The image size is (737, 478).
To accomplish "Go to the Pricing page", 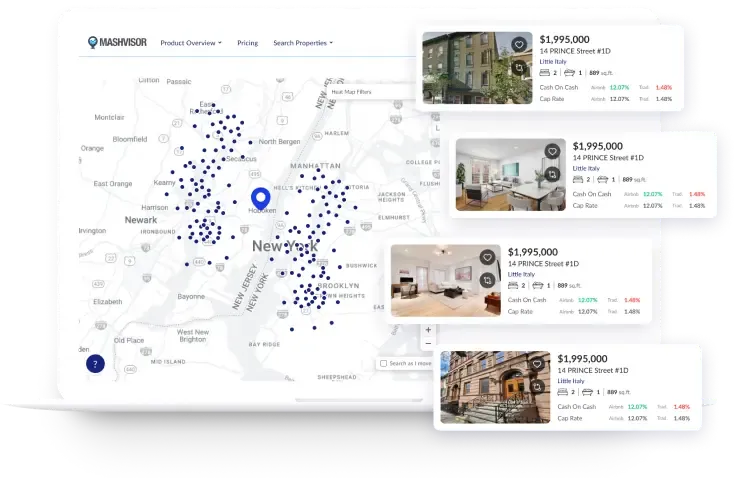I will point(247,43).
